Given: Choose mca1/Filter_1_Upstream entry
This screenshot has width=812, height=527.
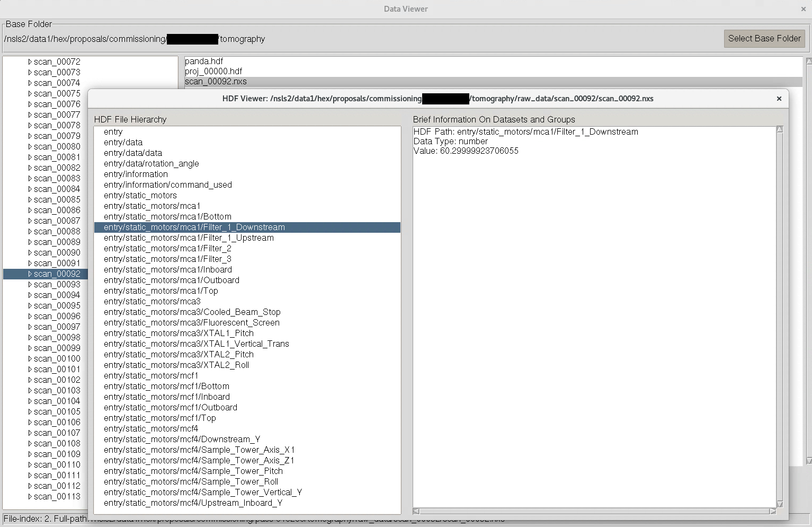Looking at the screenshot, I should coord(189,238).
